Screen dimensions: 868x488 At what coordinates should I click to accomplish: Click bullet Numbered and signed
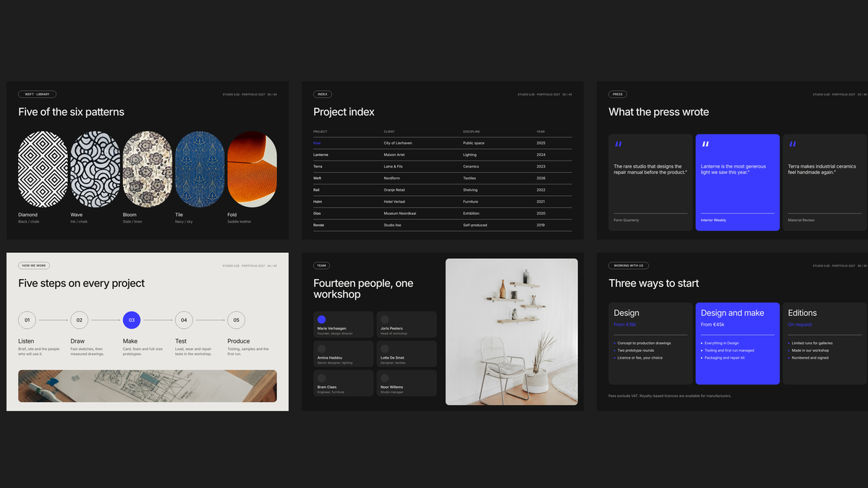[x=809, y=358]
